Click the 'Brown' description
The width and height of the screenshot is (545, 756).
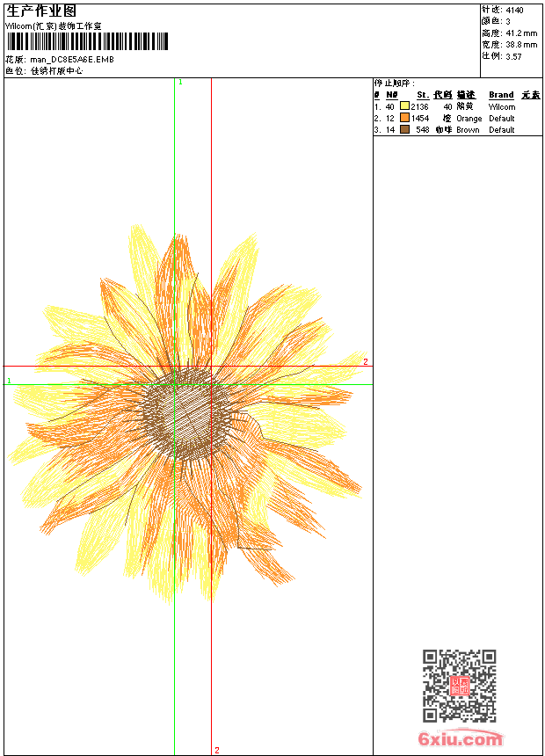click(x=468, y=130)
